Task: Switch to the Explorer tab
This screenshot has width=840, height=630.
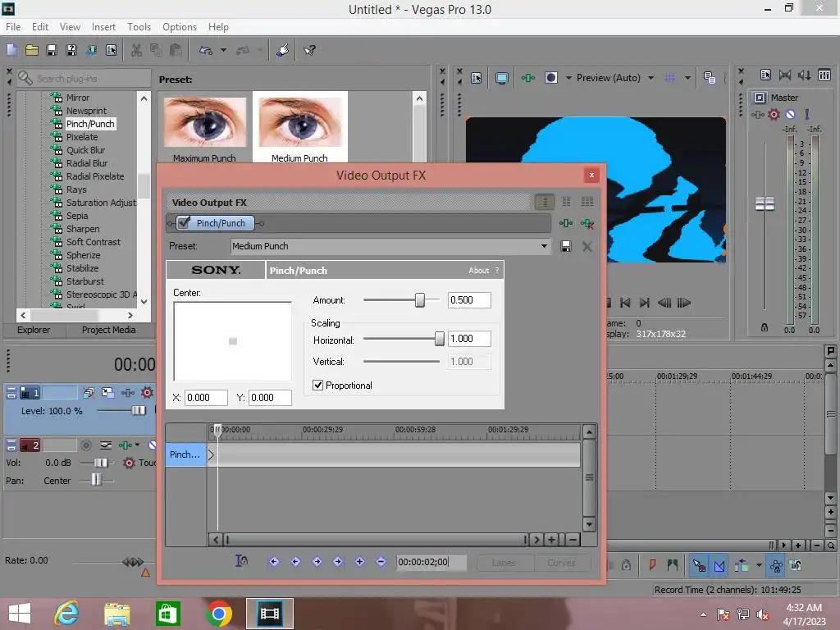Action: coord(34,330)
